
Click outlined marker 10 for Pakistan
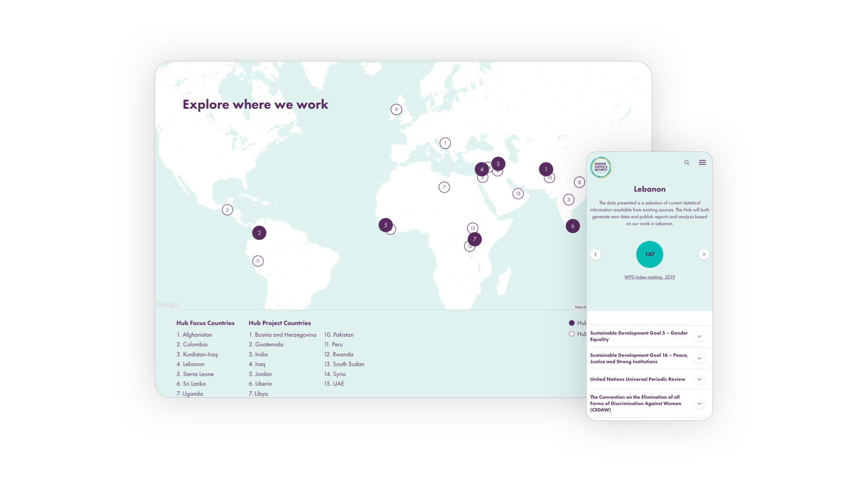pos(551,178)
